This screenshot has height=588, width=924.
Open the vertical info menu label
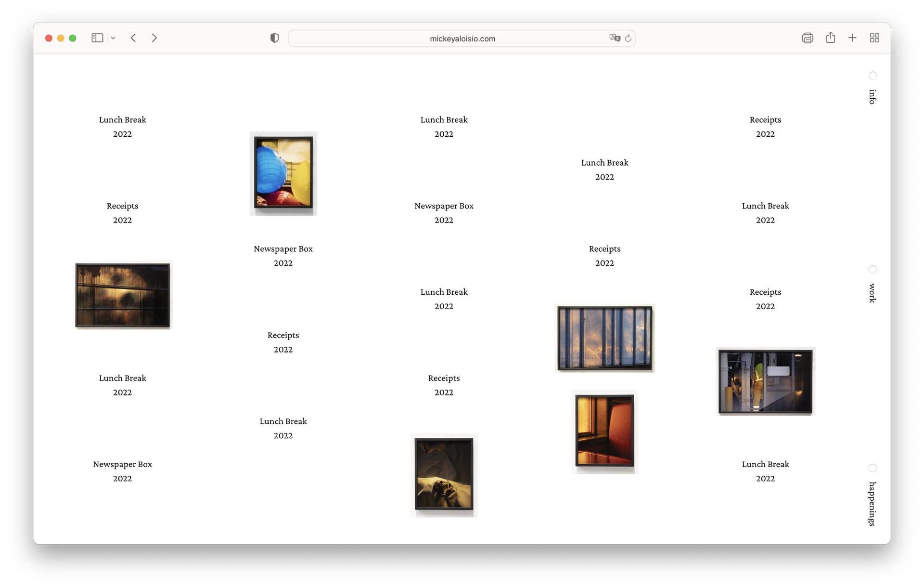(x=872, y=97)
